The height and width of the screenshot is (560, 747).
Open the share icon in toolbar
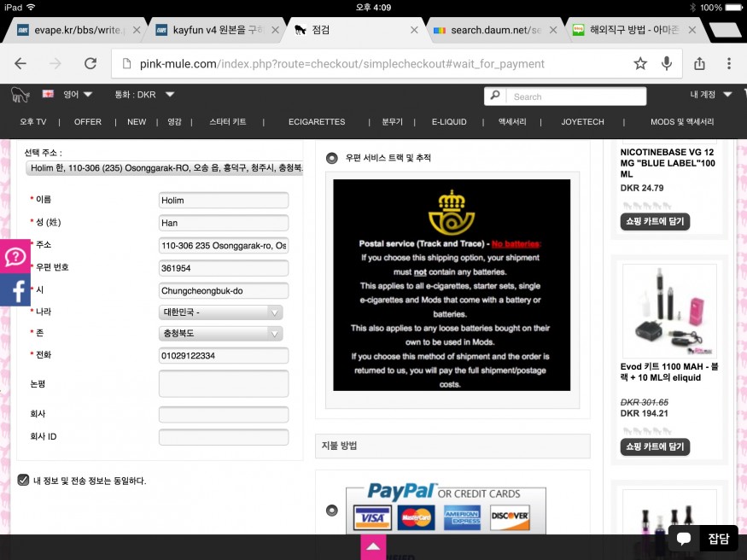(699, 64)
